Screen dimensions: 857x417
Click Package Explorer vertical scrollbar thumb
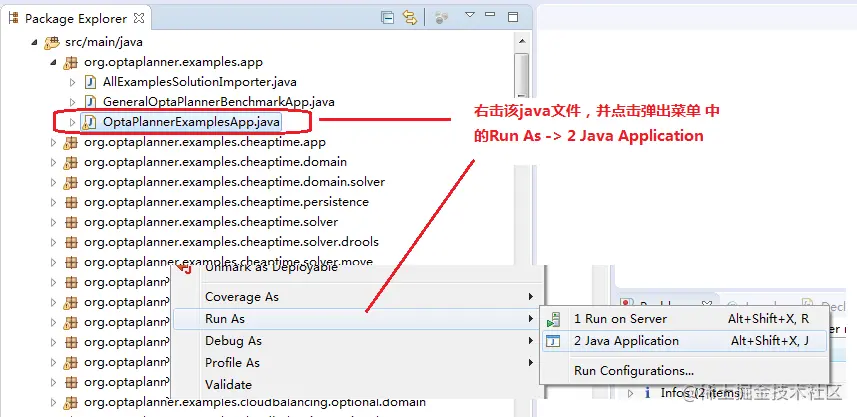point(522,74)
